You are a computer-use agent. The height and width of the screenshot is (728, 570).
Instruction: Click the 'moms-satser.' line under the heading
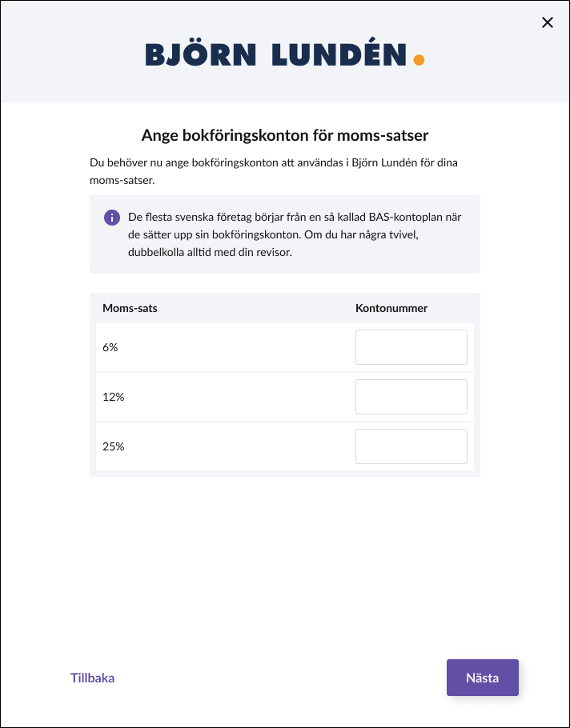122,181
